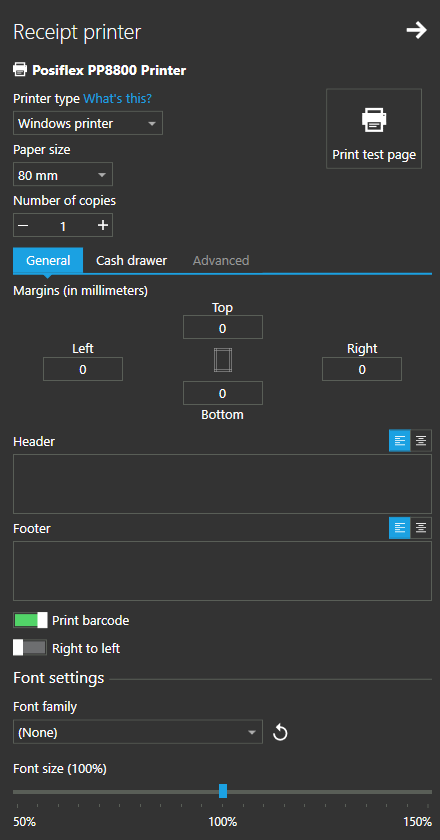Click the Font size slider handle
This screenshot has width=440, height=840.
coord(223,791)
